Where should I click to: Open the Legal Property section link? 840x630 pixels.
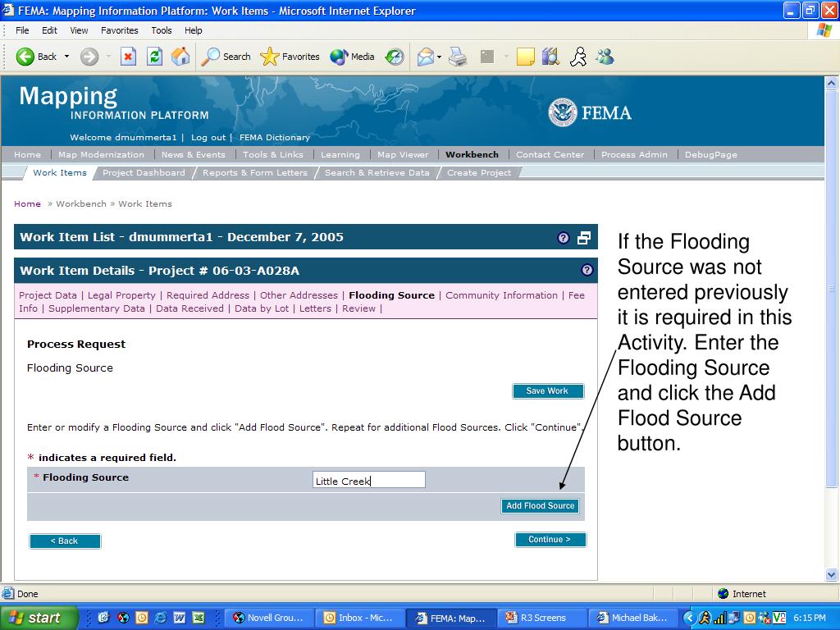coord(121,295)
